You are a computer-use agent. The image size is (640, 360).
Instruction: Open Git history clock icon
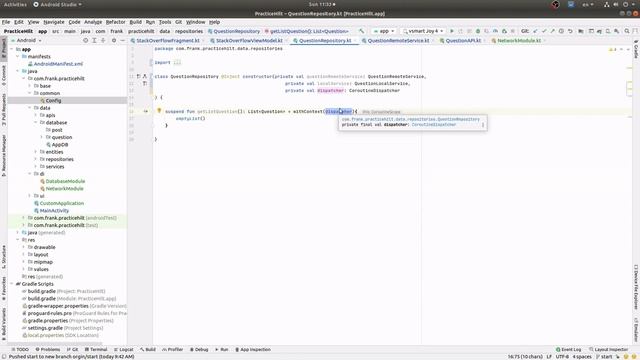coord(561,31)
